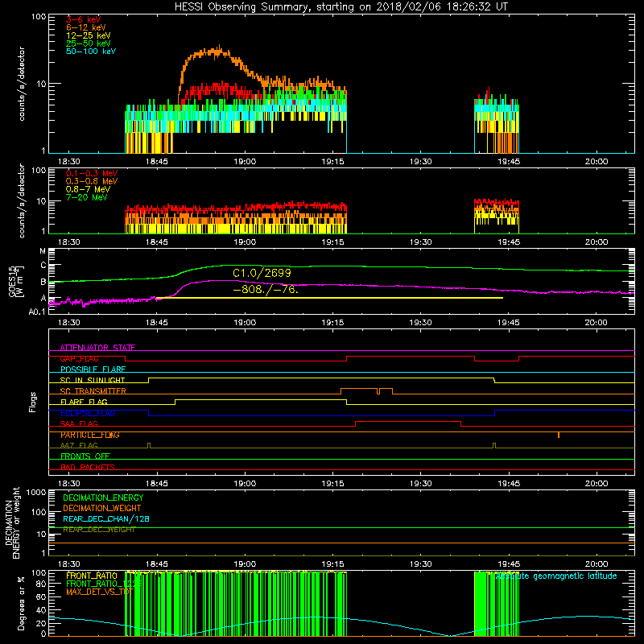Select the DECIMATION_ENERGY legend label

(x=103, y=497)
